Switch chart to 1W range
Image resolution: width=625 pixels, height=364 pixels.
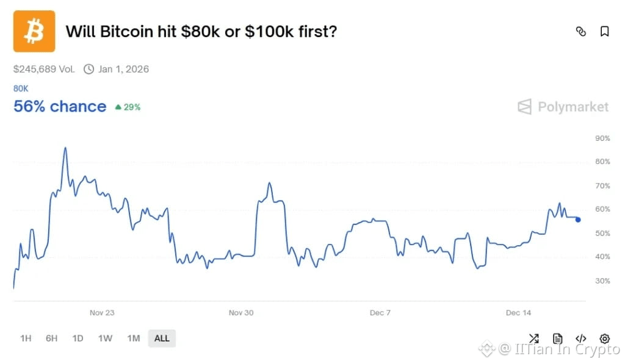point(105,338)
